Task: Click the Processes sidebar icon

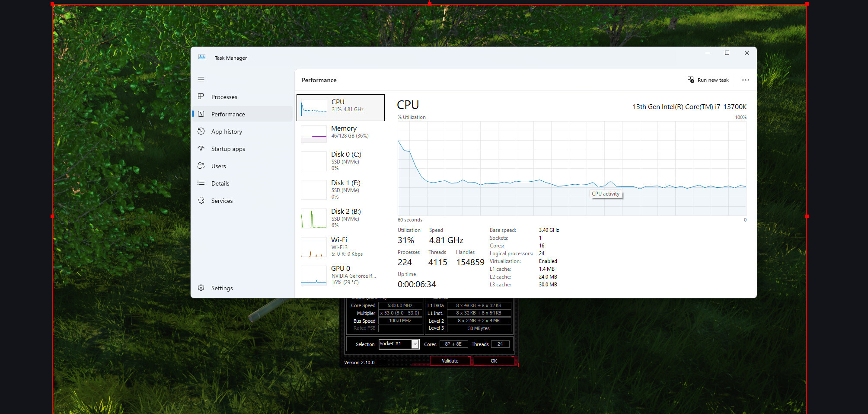Action: (x=201, y=96)
